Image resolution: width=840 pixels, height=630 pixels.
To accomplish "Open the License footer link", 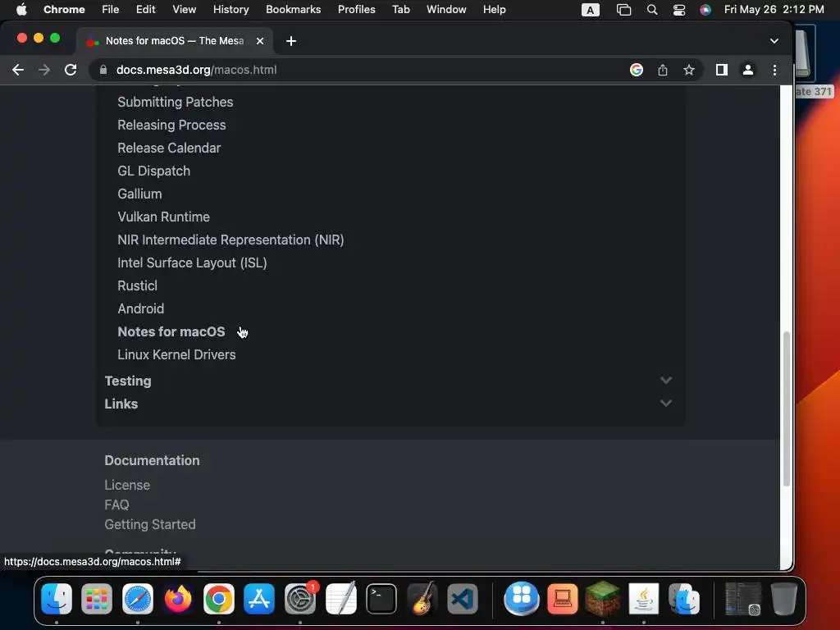I will pyautogui.click(x=127, y=486).
